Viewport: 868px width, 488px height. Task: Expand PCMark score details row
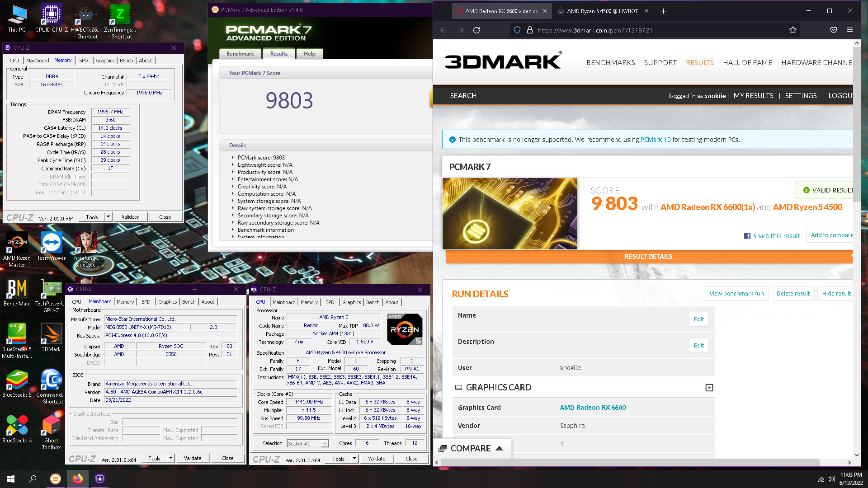pyautogui.click(x=233, y=158)
